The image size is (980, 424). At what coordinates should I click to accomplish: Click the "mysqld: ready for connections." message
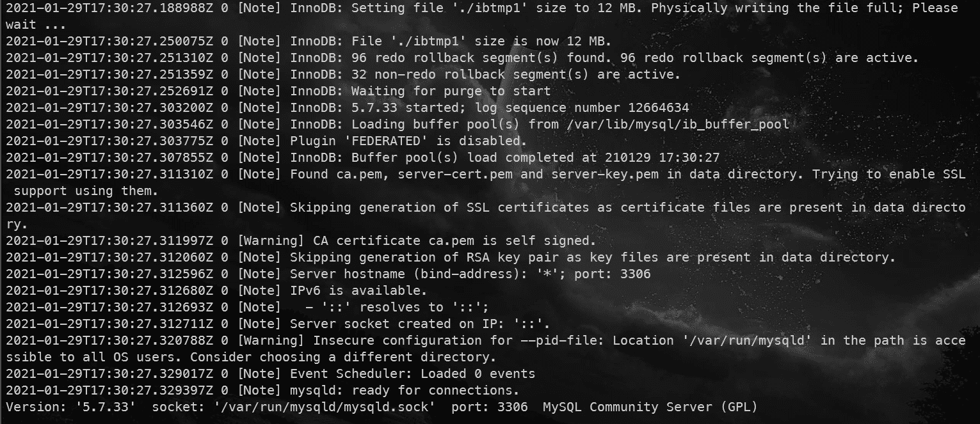(x=405, y=390)
